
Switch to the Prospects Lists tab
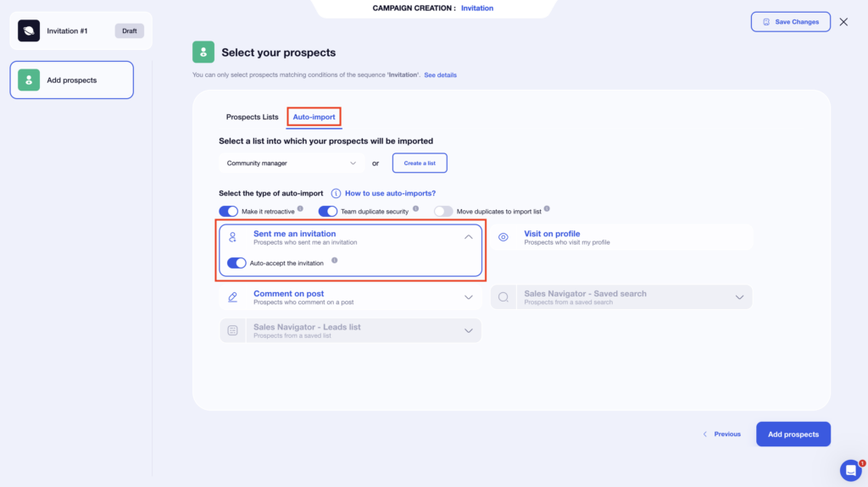point(252,117)
